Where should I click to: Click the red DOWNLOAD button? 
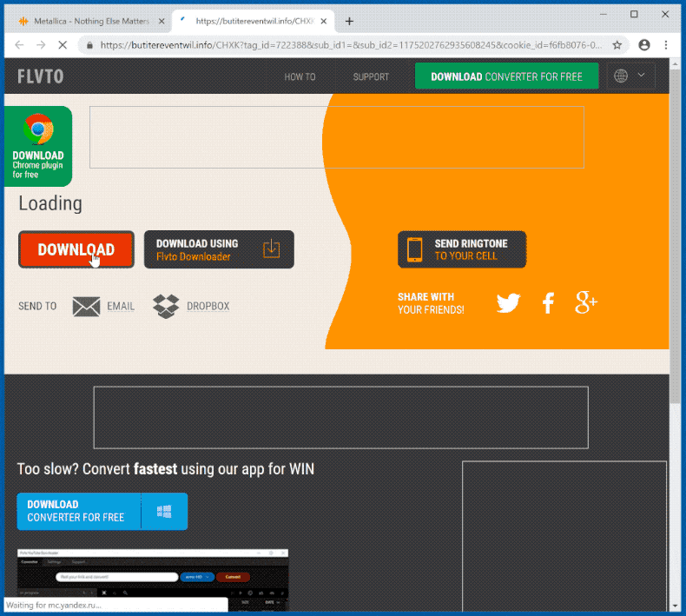[76, 249]
